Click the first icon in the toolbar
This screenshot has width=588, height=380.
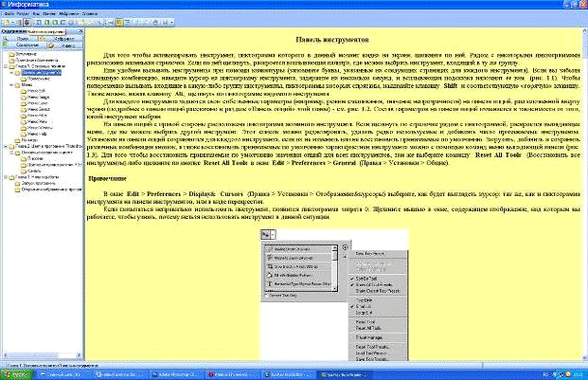pyautogui.click(x=6, y=23)
